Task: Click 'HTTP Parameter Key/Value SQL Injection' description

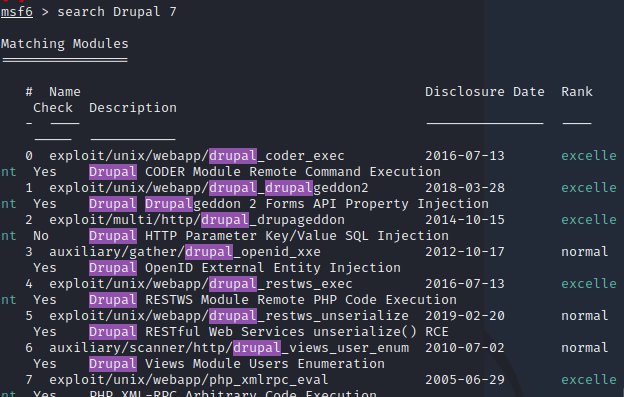Action: [x=297, y=236]
